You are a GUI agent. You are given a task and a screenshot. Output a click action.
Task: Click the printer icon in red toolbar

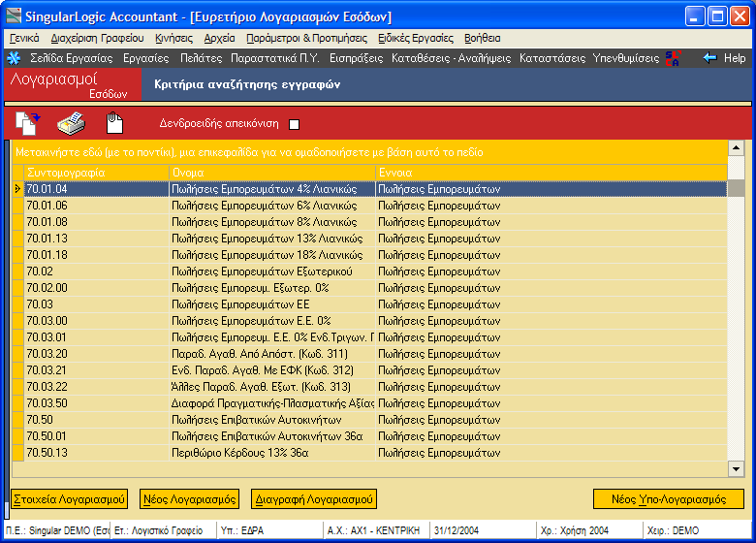(72, 123)
